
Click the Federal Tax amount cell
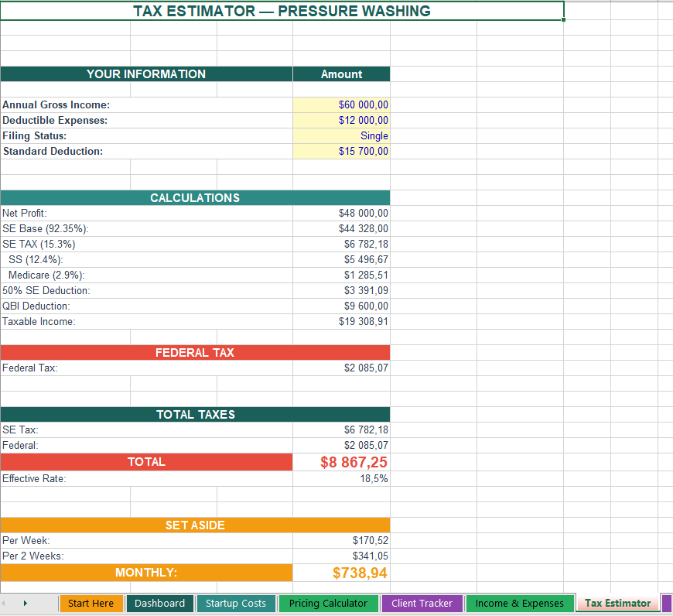pos(341,368)
